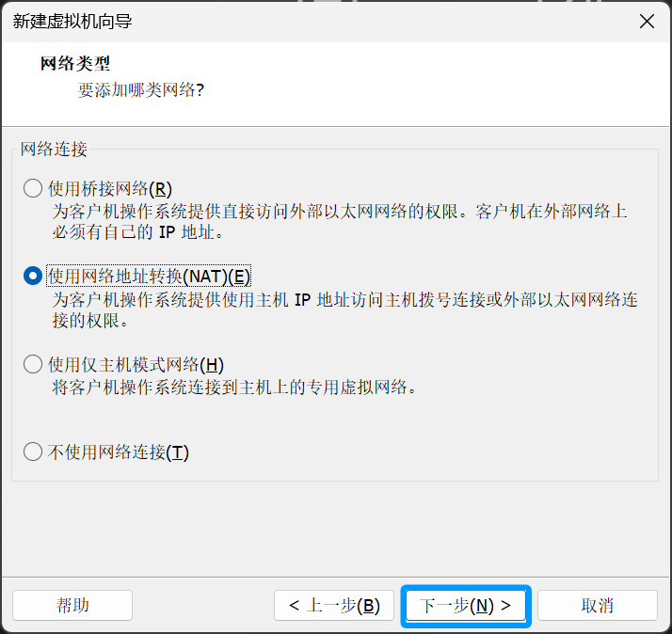Click the 网络连接 group label
Screen dimensions: 672x634
(x=54, y=149)
